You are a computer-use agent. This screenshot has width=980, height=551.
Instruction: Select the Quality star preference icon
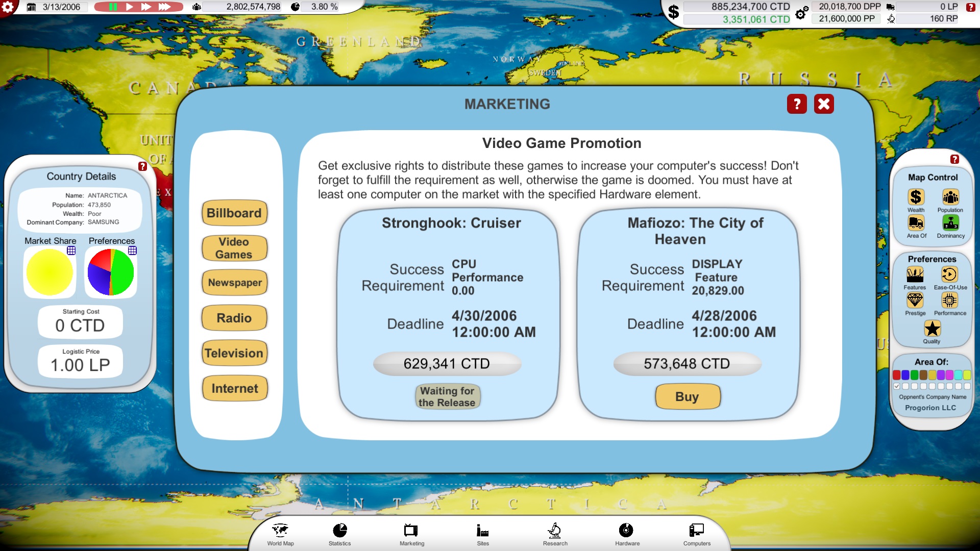pos(932,329)
